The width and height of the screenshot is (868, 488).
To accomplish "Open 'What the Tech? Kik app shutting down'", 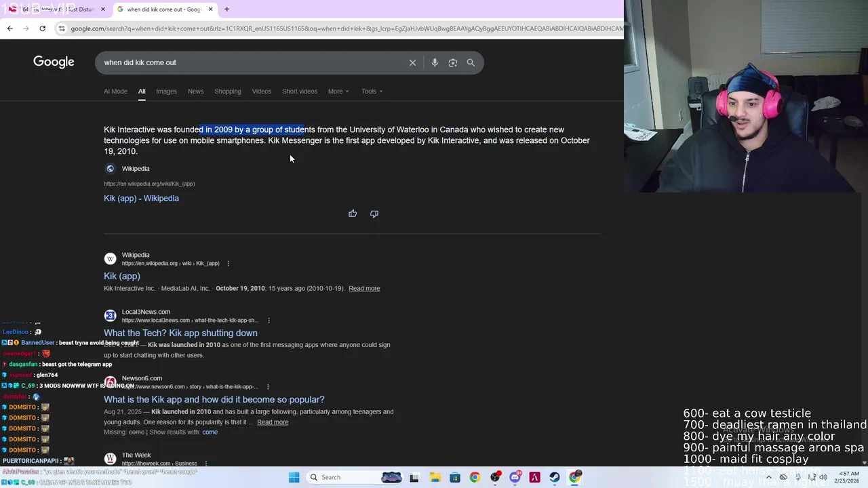I will tap(180, 333).
